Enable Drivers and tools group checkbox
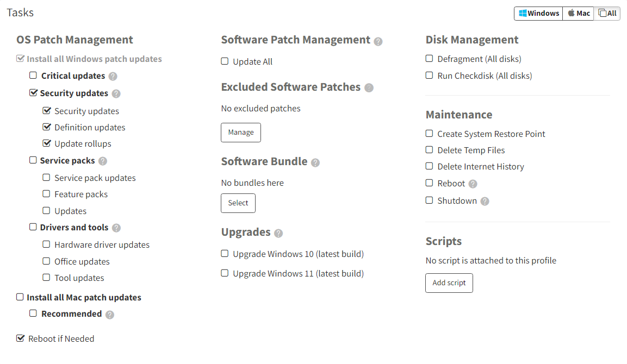The image size is (627, 364). (x=33, y=227)
